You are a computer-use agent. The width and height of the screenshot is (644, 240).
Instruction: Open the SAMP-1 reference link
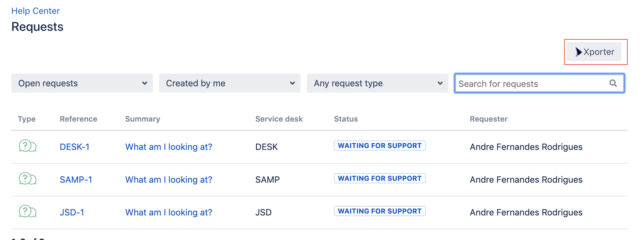pos(76,180)
